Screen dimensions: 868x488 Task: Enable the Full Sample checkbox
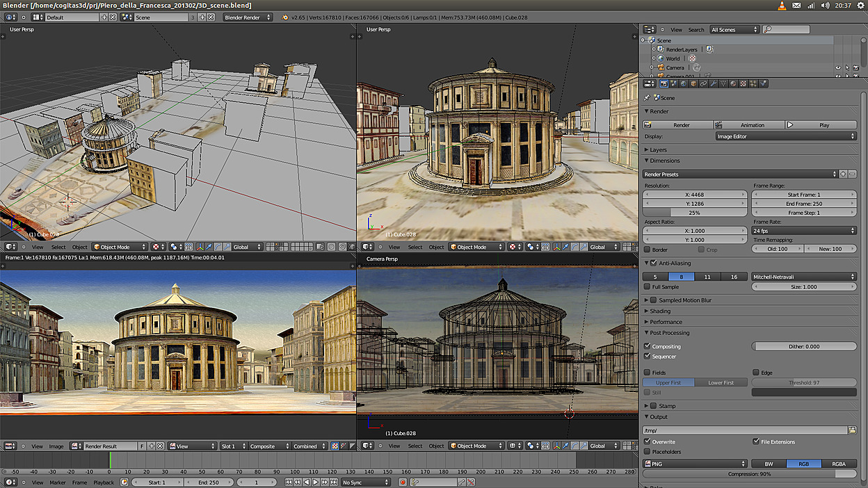[x=648, y=286]
